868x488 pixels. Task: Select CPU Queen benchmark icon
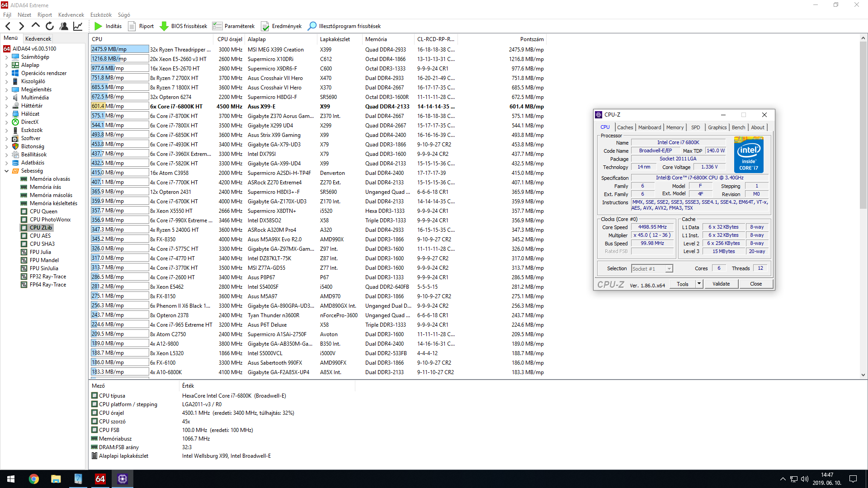pyautogui.click(x=24, y=211)
